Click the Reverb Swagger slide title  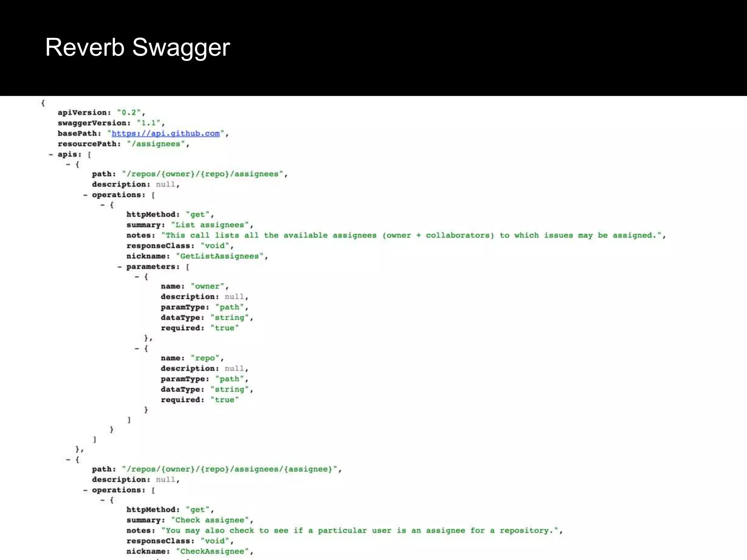(x=138, y=47)
